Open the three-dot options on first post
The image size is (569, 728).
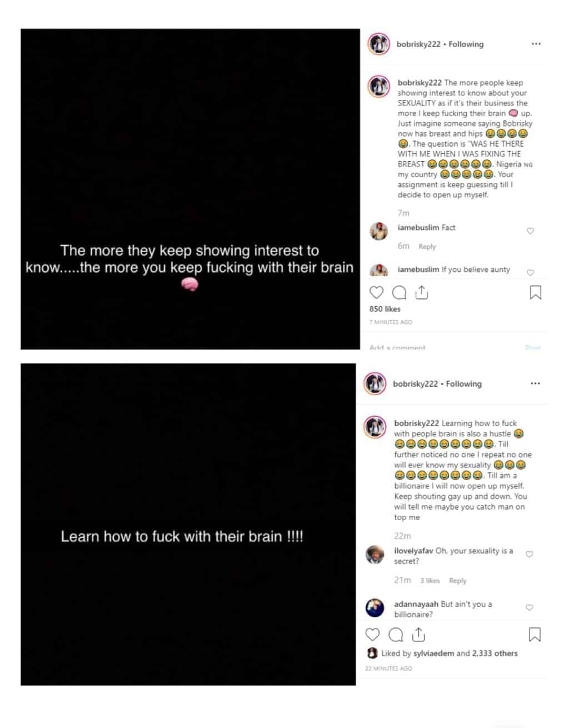point(536,44)
